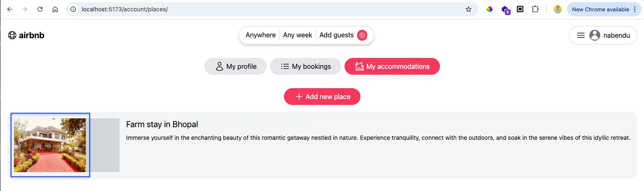Image resolution: width=644 pixels, height=191 pixels.
Task: Click the browser back arrow
Action: (10, 9)
